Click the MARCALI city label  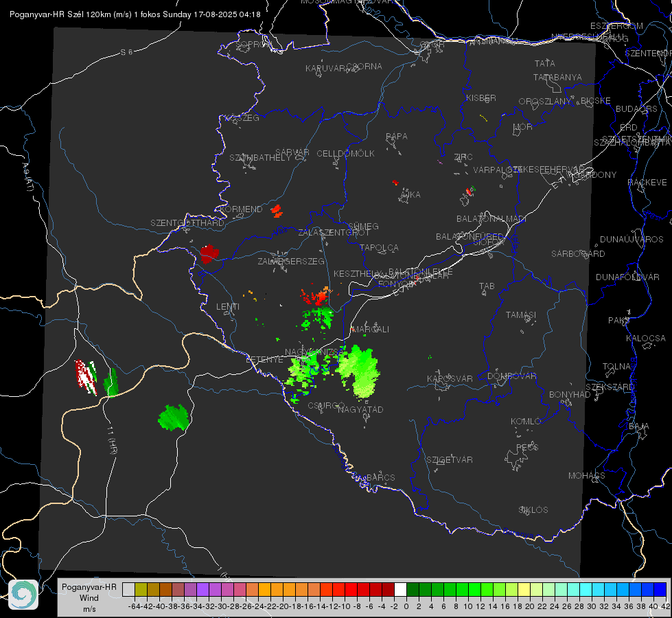click(x=371, y=329)
